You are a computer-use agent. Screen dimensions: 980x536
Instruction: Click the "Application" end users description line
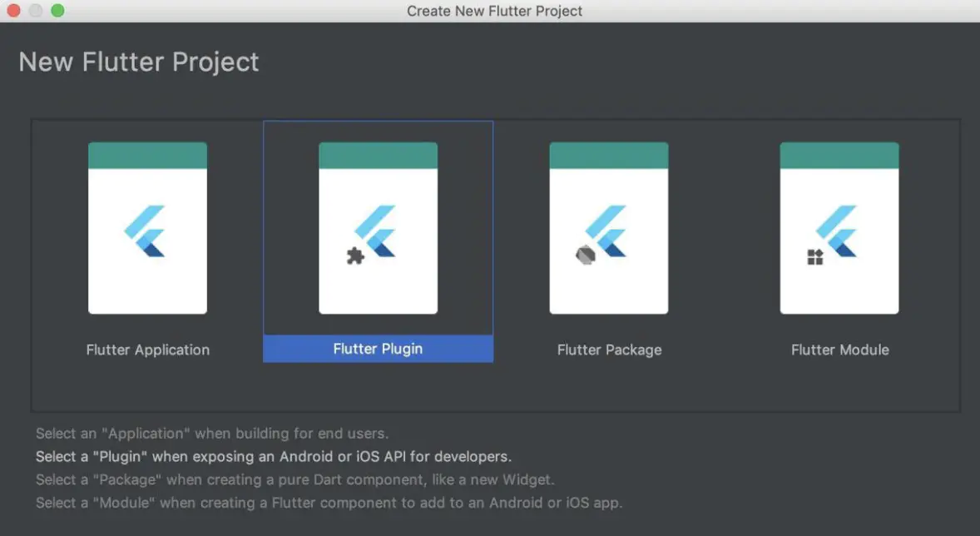212,433
